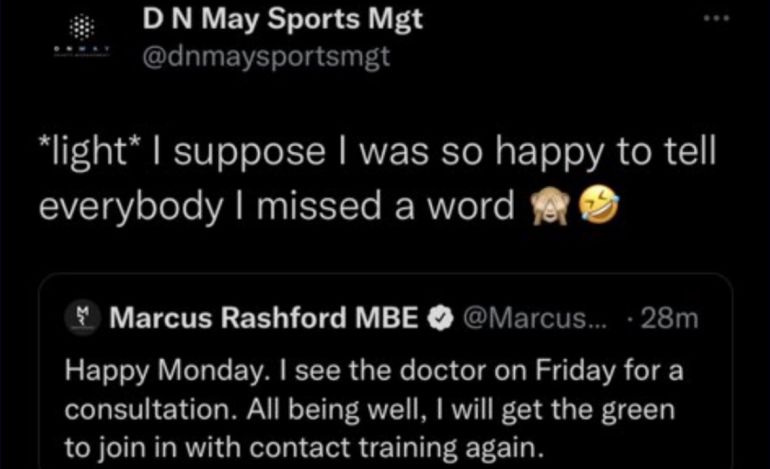Image resolution: width=770 pixels, height=469 pixels.
Task: Click Marcus Rashford's small profile avatar
Action: 82,318
